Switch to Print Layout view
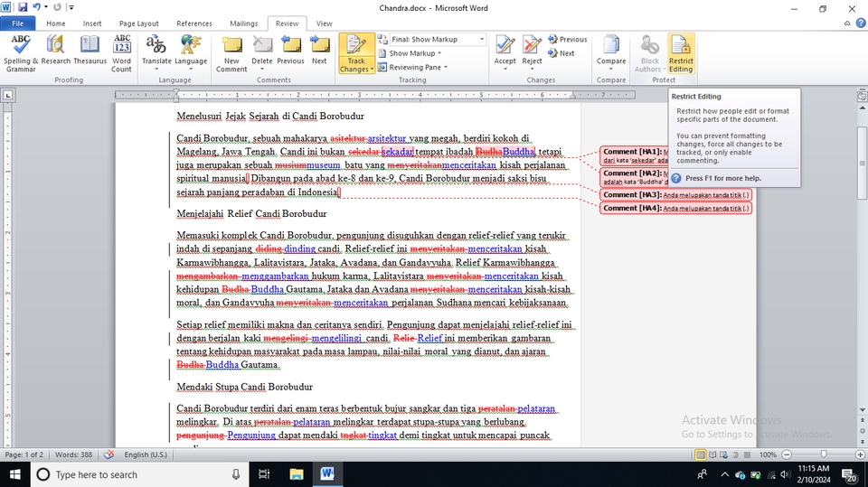Screen dimensions: 868x487 click(701, 454)
